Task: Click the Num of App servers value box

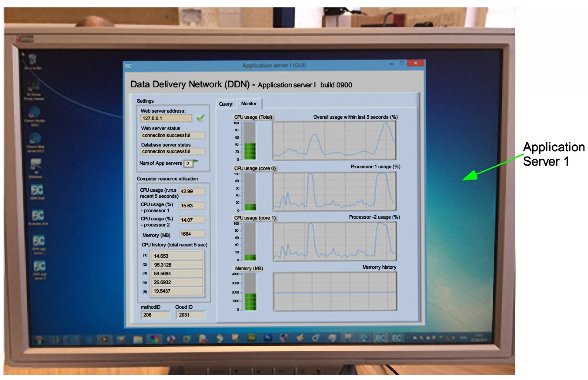Action: pos(188,163)
